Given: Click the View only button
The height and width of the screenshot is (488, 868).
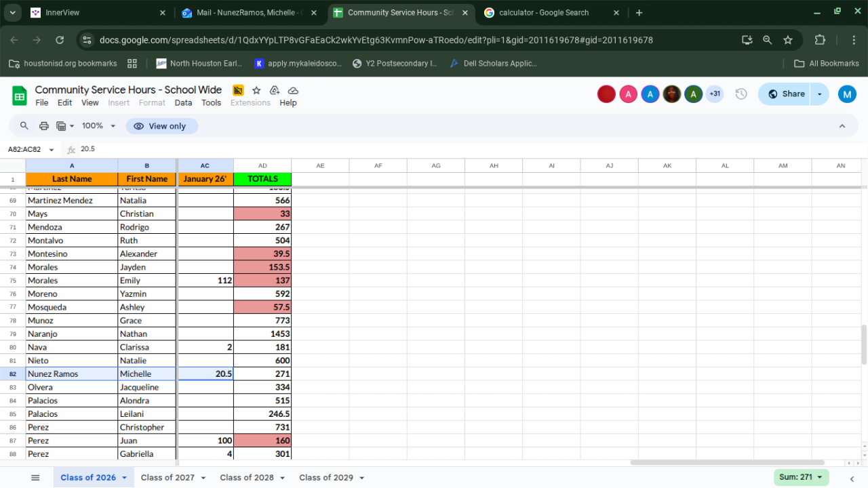Looking at the screenshot, I should (x=161, y=126).
